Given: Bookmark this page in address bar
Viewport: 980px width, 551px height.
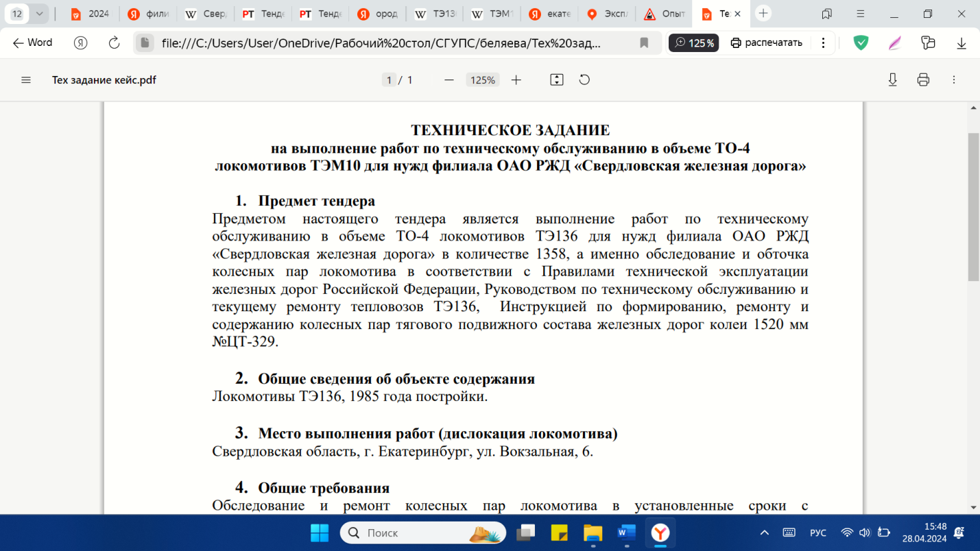Looking at the screenshot, I should [644, 42].
